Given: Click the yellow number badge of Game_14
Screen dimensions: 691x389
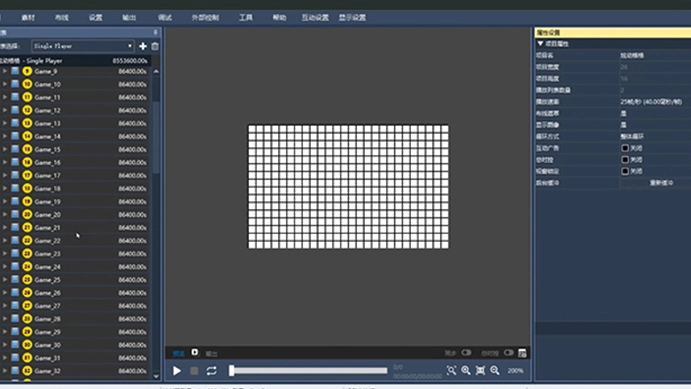Looking at the screenshot, I should click(27, 136).
